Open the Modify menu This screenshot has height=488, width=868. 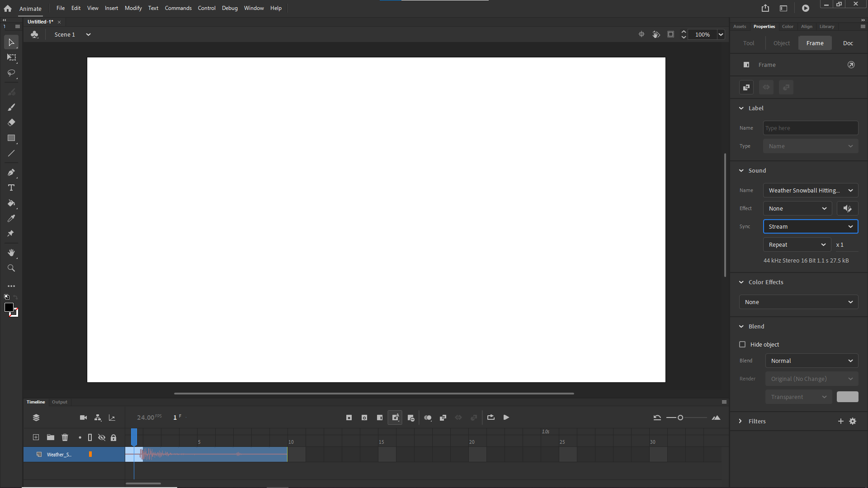click(133, 8)
